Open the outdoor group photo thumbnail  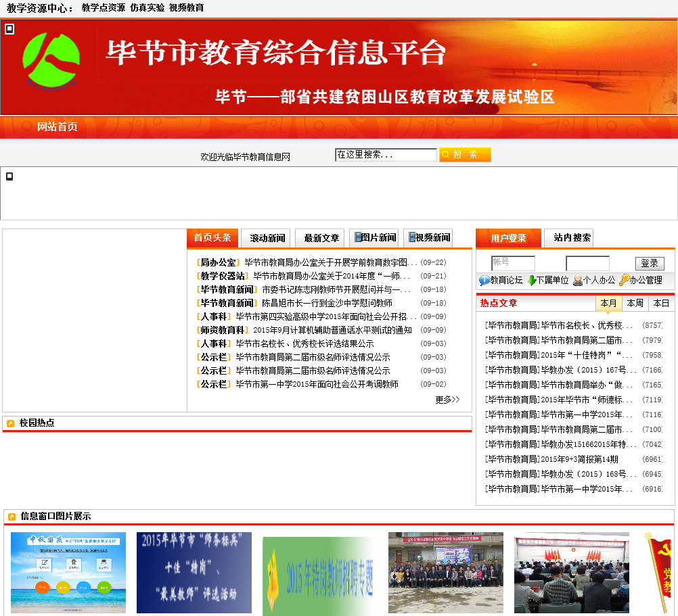(x=446, y=573)
